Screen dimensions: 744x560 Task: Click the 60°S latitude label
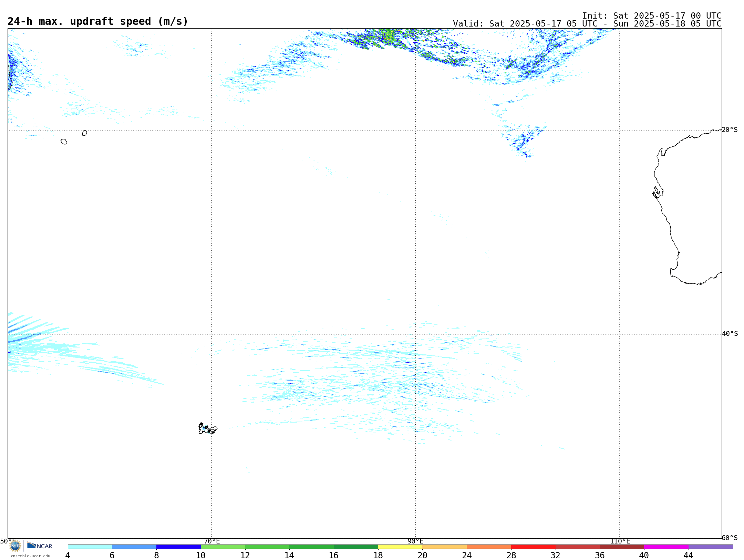730,538
